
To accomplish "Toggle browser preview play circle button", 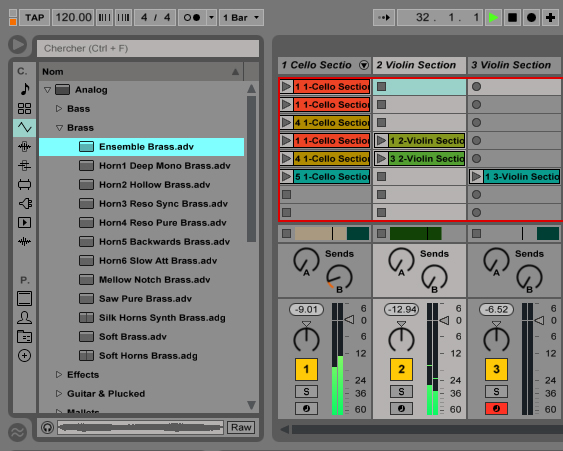I will click(x=17, y=45).
